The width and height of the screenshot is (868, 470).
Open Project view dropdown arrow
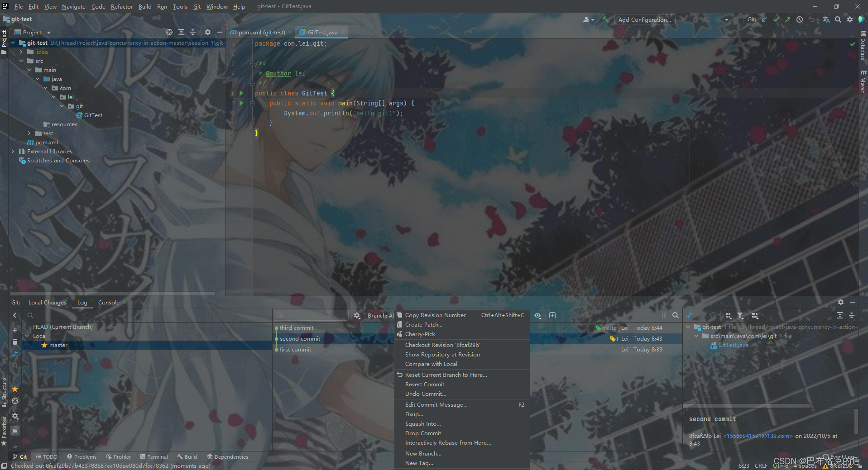point(48,33)
